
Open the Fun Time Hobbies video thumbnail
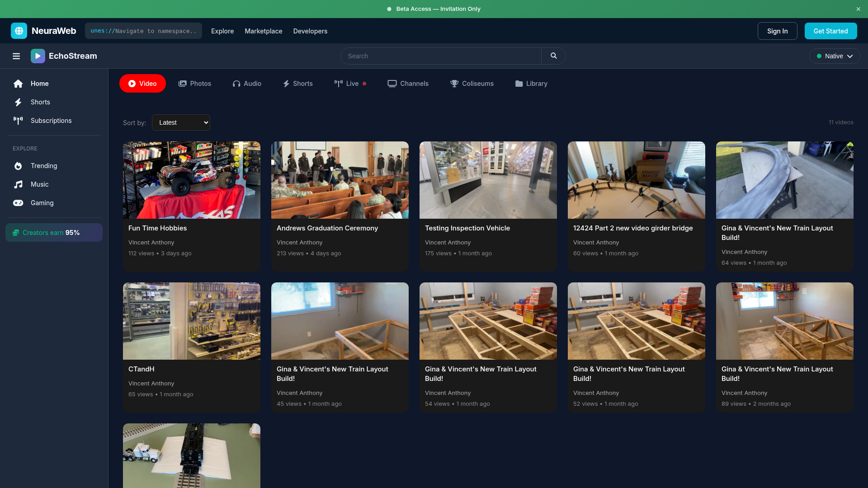pyautogui.click(x=192, y=180)
